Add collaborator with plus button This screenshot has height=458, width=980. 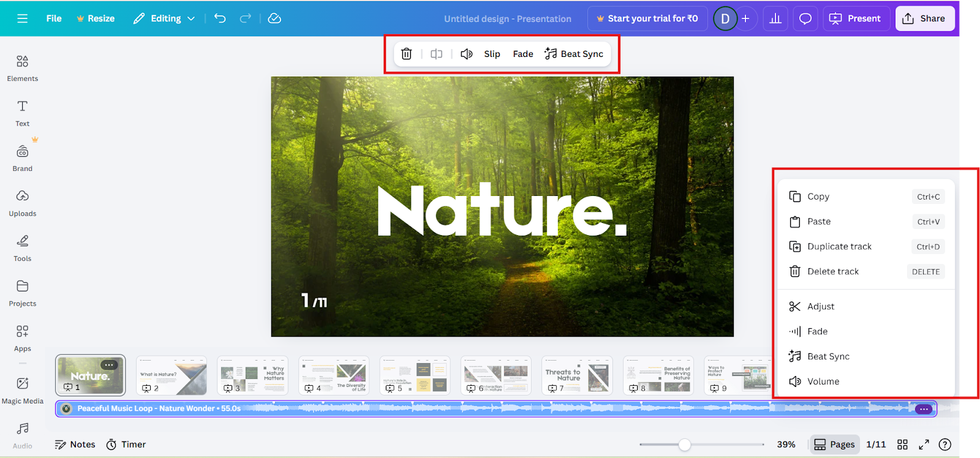(x=745, y=18)
